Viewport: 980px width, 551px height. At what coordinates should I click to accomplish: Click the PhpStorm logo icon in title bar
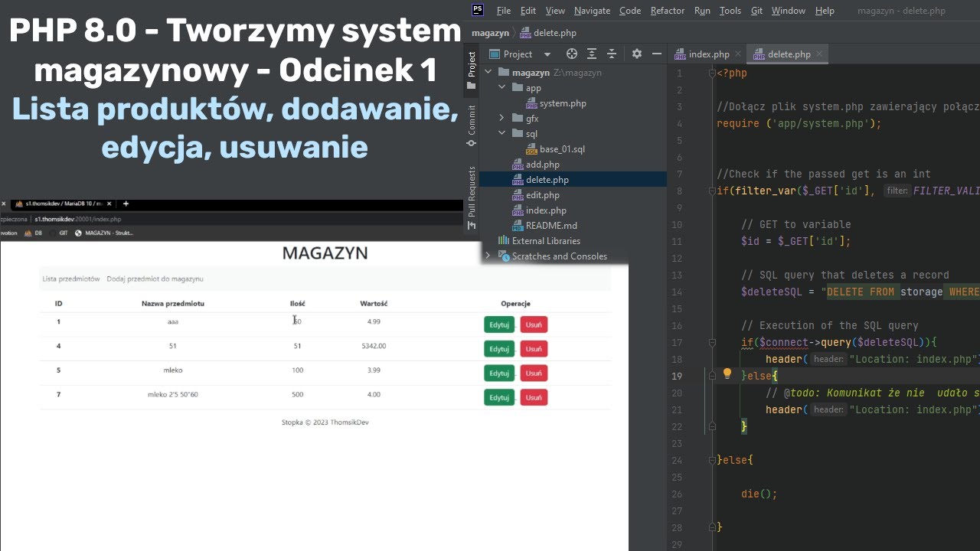[478, 10]
